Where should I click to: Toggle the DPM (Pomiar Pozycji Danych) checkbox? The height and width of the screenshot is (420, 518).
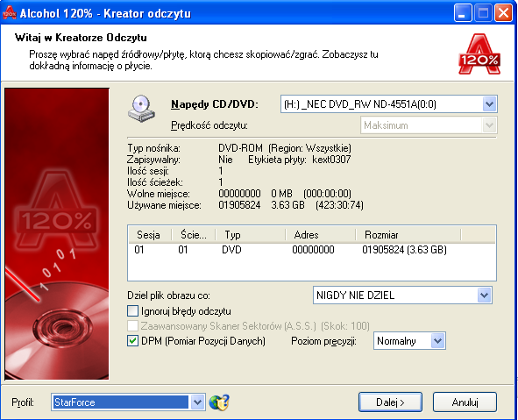click(x=132, y=341)
